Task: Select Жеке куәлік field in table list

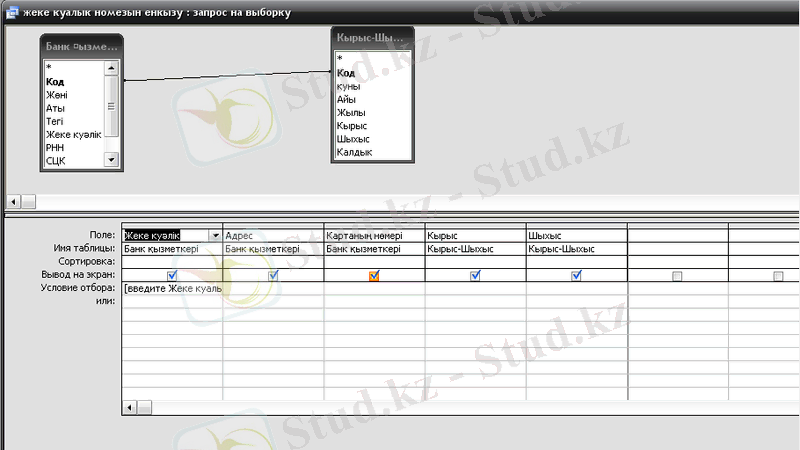Action: (x=73, y=135)
